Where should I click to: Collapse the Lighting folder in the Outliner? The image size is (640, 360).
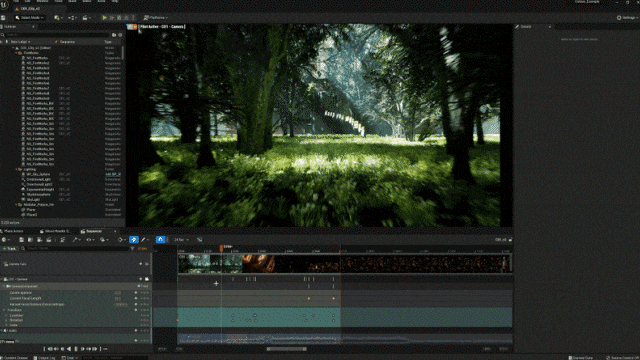17,169
